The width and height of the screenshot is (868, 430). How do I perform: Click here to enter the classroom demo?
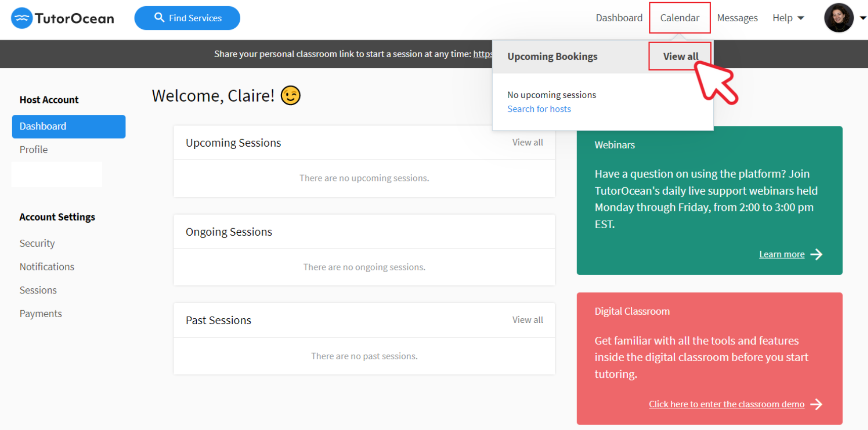(x=726, y=404)
